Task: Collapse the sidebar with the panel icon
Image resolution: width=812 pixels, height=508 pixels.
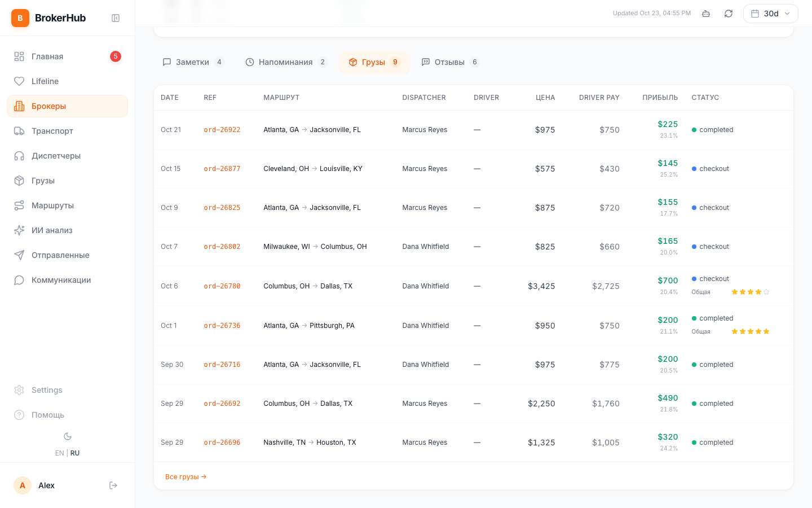Action: 116,18
